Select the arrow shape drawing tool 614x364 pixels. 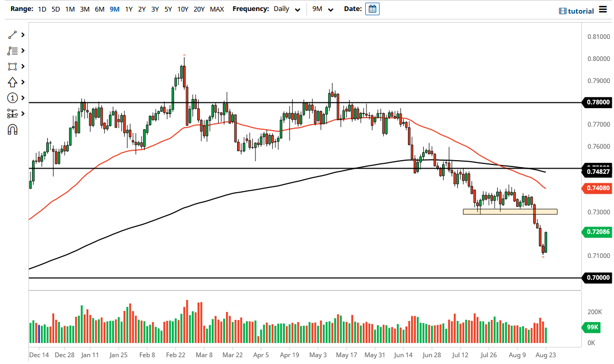pyautogui.click(x=12, y=82)
